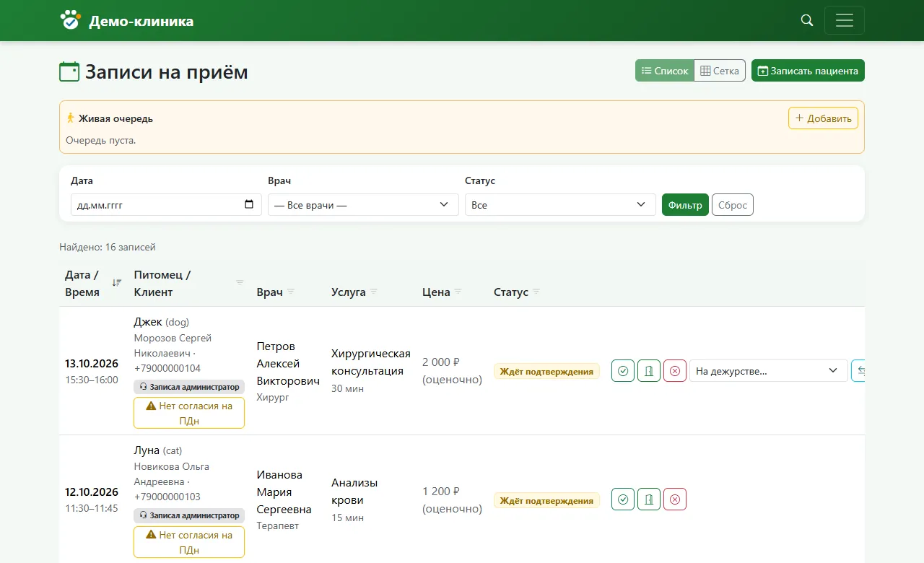Viewport: 924px width, 563px height.
Task: Cancel the Джек appointment with X icon
Action: [x=675, y=371]
